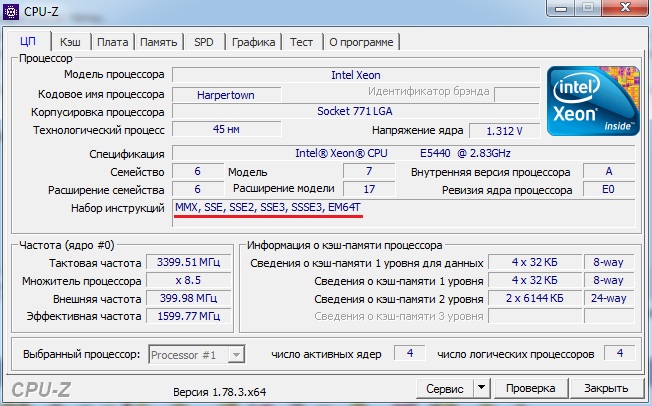The height and width of the screenshot is (406, 652).
Task: Click the Закрыть button
Action: click(x=606, y=388)
